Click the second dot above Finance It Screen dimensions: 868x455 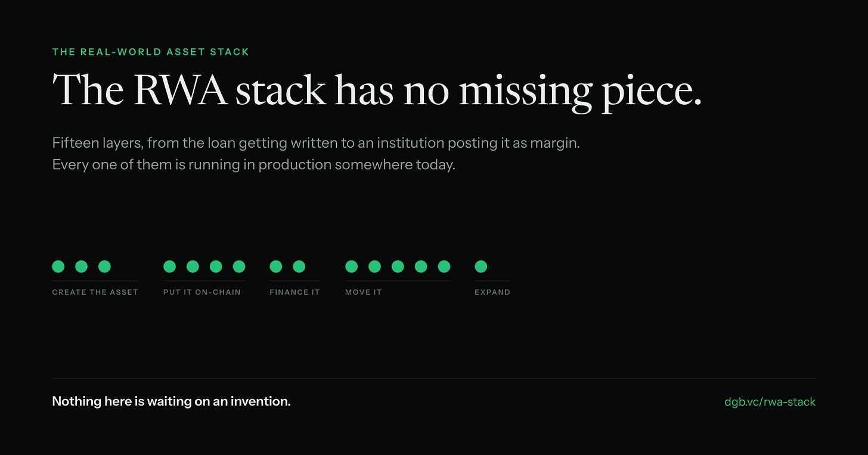299,266
